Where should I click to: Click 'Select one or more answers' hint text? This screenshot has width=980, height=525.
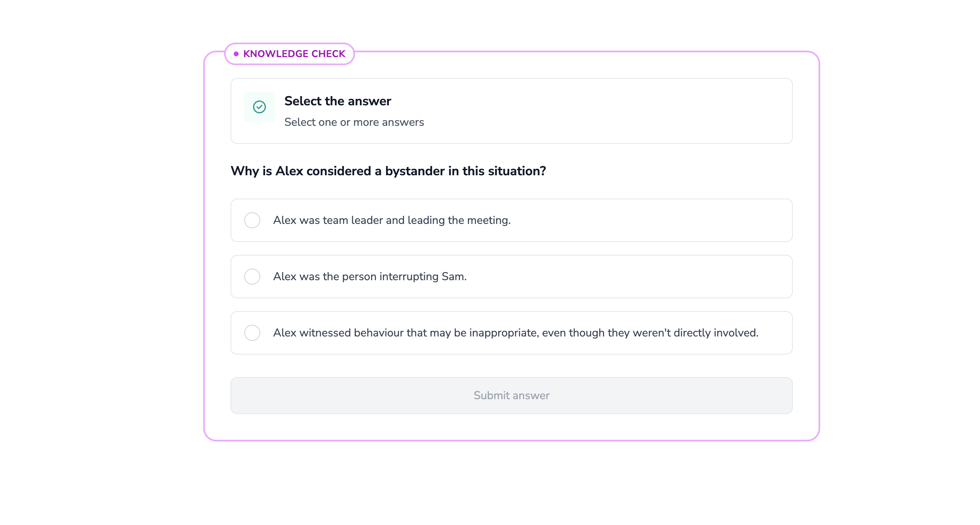point(354,122)
